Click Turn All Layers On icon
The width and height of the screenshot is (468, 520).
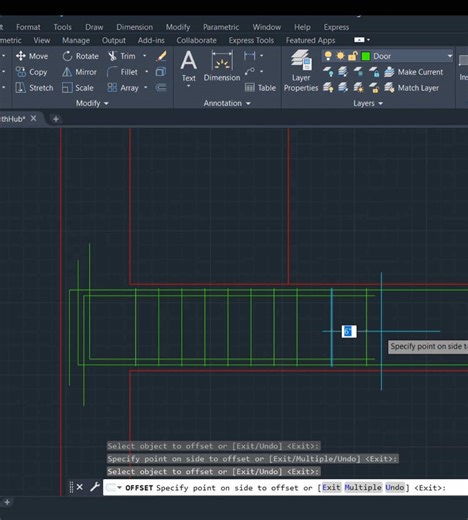(x=328, y=88)
